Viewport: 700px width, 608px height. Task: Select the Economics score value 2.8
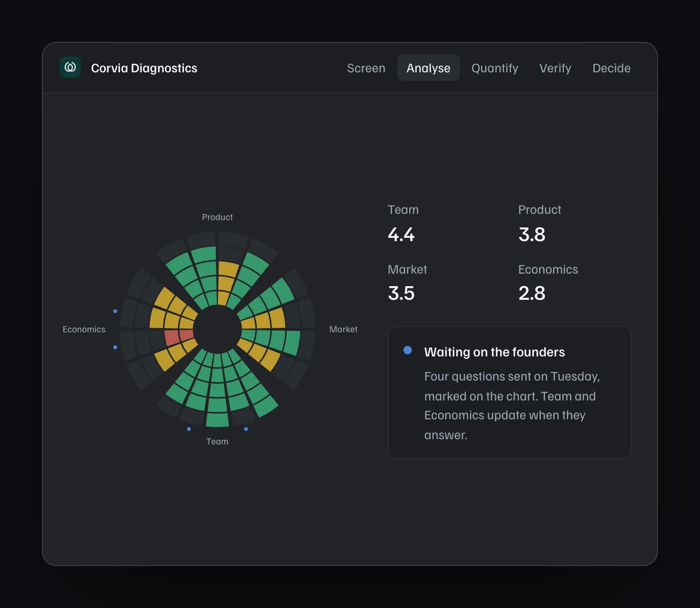point(532,293)
